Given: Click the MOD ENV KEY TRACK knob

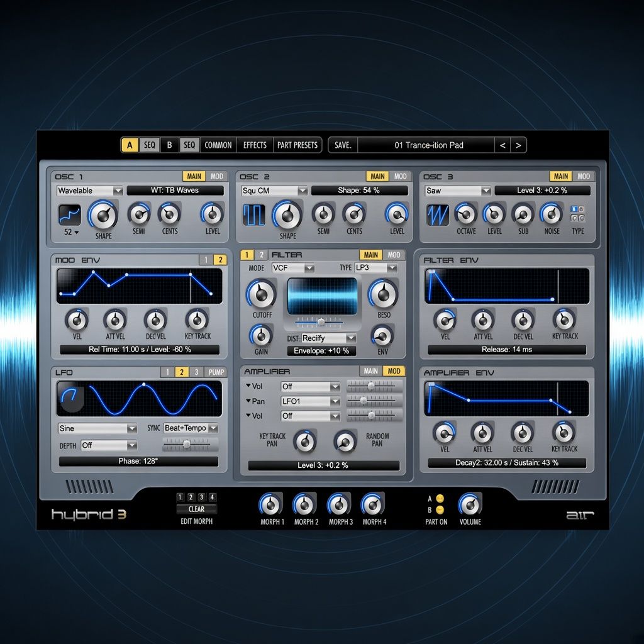Looking at the screenshot, I should point(197,320).
